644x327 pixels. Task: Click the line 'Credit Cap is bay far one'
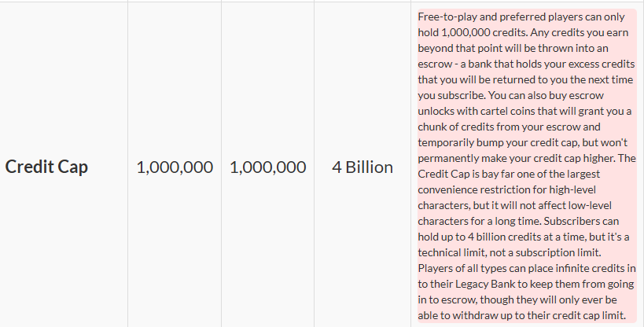509,175
